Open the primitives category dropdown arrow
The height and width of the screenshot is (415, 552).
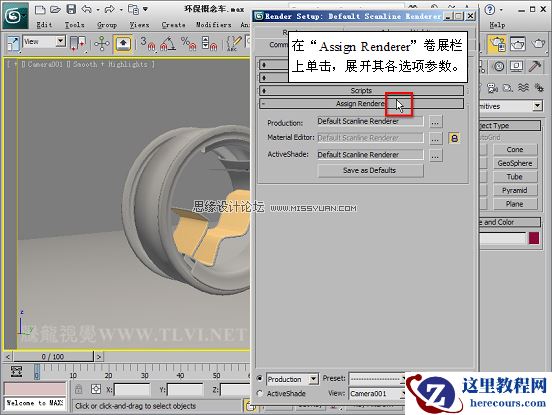click(537, 106)
